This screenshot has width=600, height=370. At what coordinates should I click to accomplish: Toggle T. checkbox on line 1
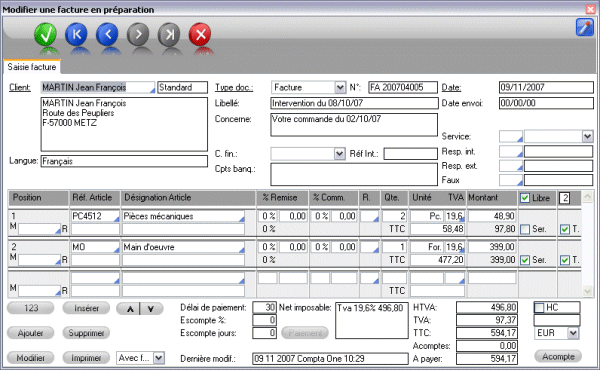pos(565,229)
